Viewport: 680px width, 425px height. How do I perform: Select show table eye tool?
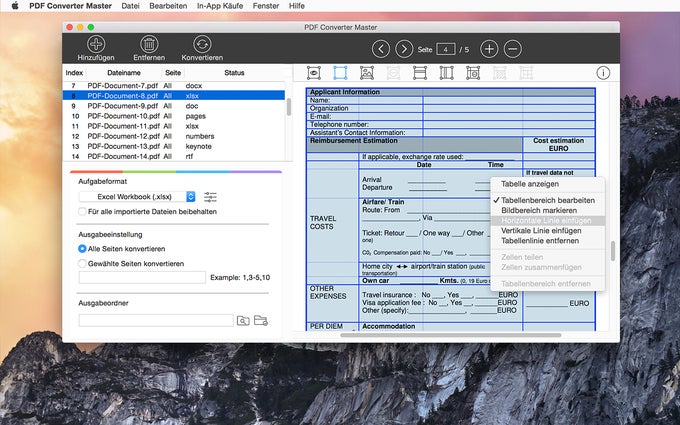(x=314, y=73)
